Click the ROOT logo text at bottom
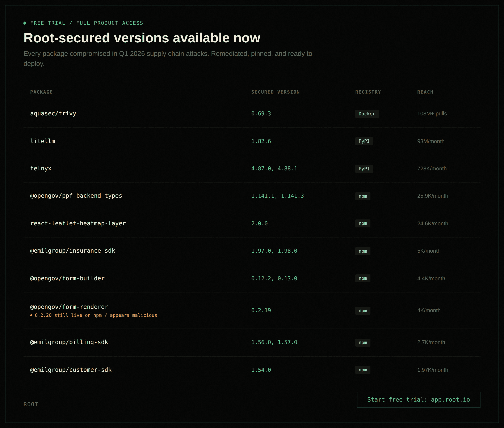 [x=31, y=404]
